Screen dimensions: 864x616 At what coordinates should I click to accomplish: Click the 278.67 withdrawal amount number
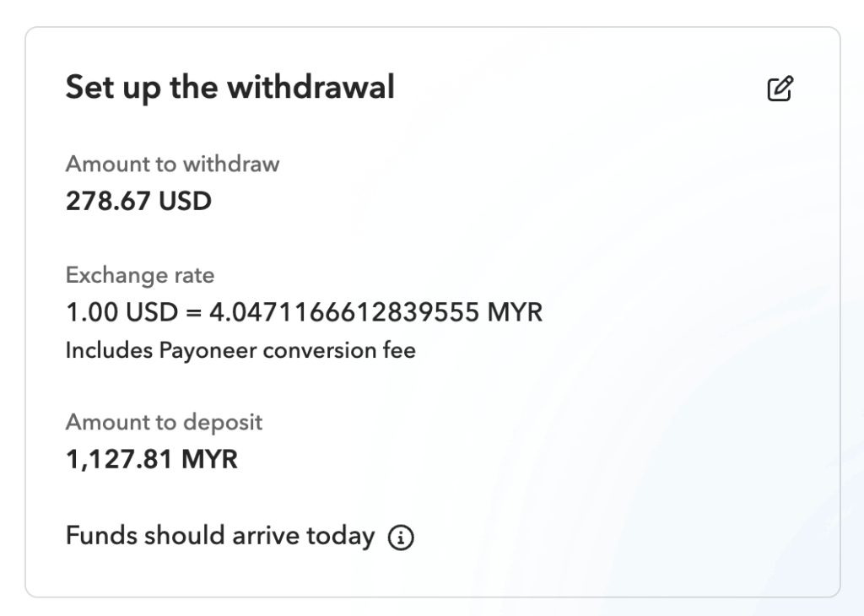coord(109,202)
